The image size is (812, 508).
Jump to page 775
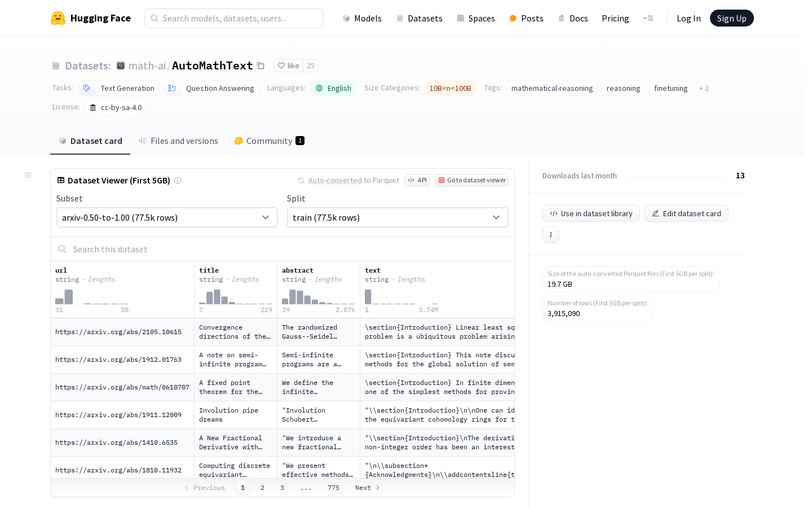(333, 488)
